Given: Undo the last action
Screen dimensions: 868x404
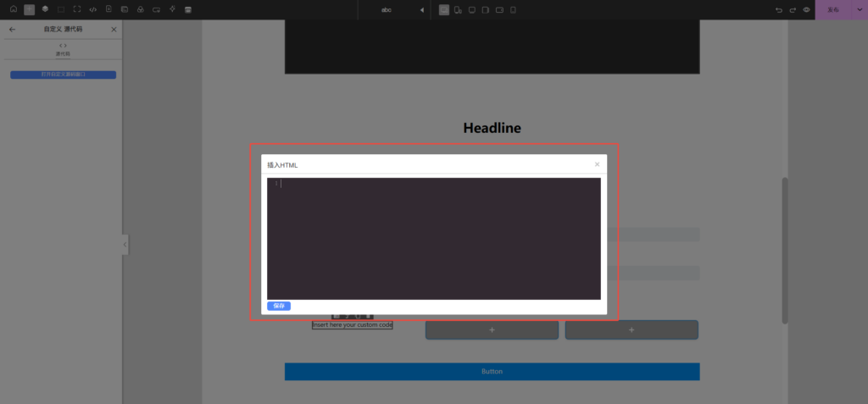Looking at the screenshot, I should click(778, 9).
